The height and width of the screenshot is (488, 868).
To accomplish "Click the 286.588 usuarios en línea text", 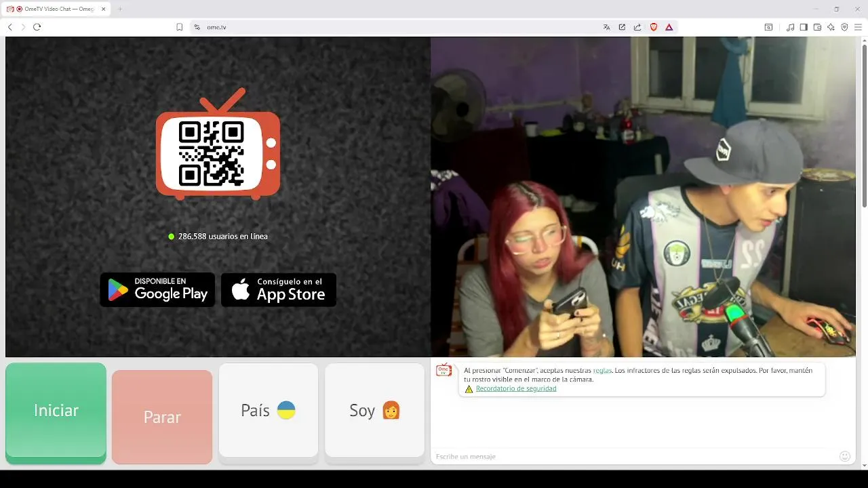I will [222, 237].
